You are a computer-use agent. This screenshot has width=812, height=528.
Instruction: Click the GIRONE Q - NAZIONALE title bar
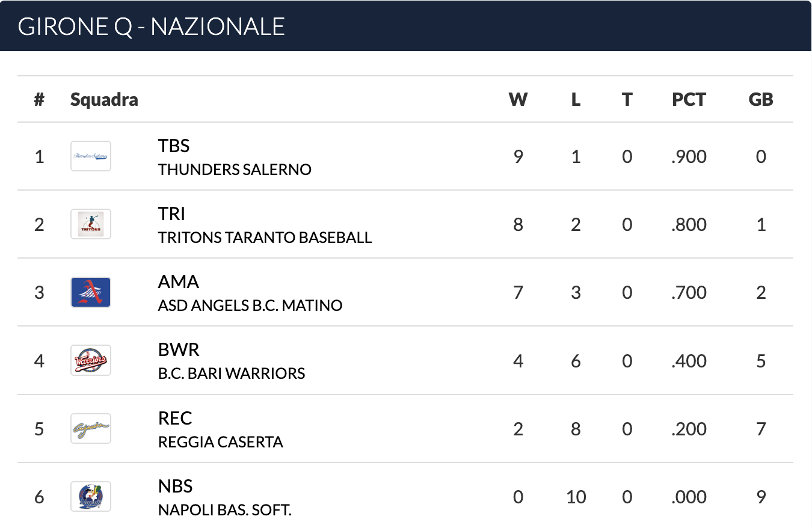(406, 26)
